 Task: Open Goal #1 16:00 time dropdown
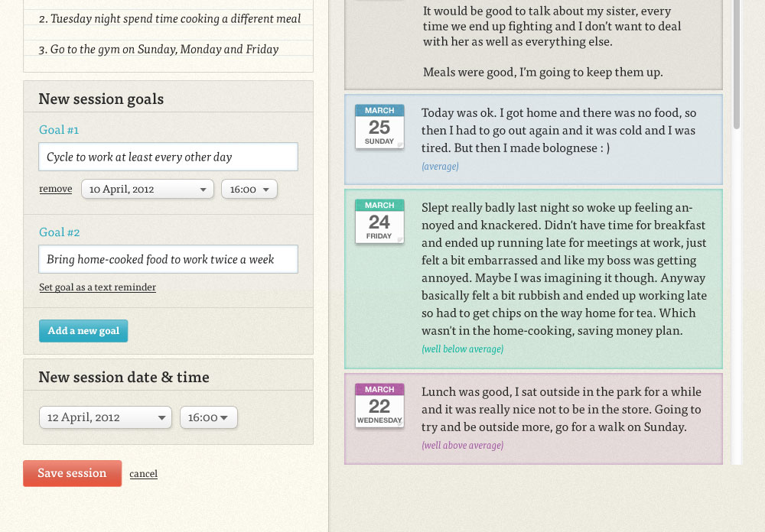(x=249, y=190)
